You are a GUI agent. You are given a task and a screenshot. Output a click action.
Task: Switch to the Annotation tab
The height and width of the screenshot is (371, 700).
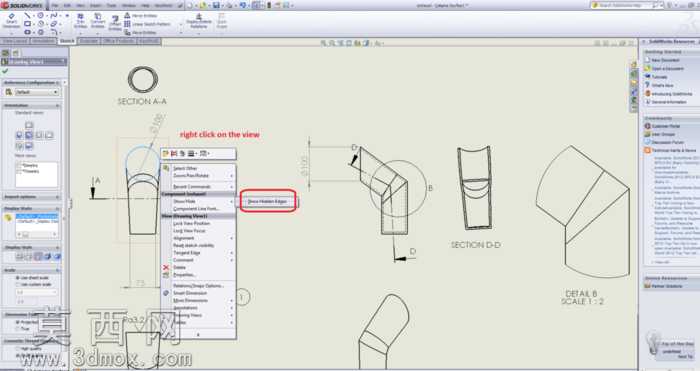[x=43, y=41]
